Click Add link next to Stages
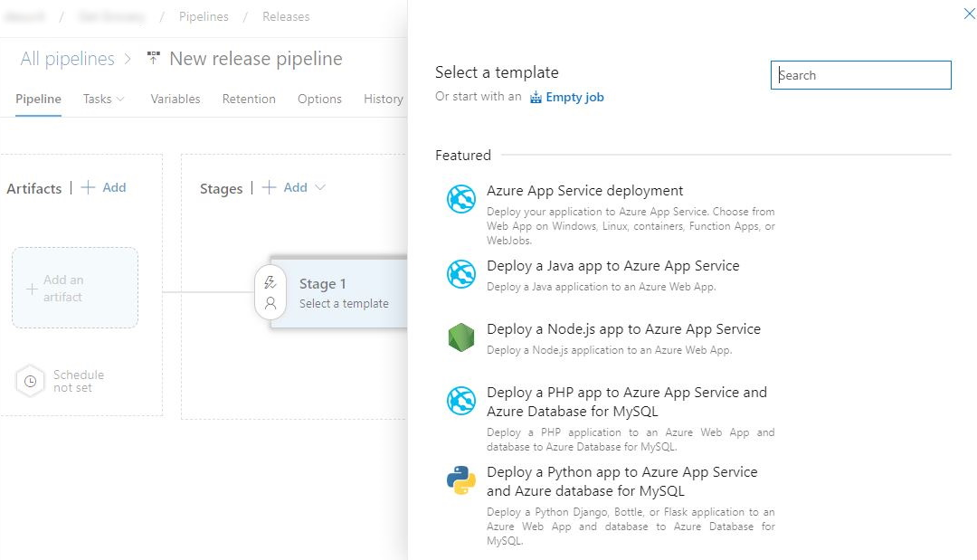This screenshot has width=977, height=560. 295,187
